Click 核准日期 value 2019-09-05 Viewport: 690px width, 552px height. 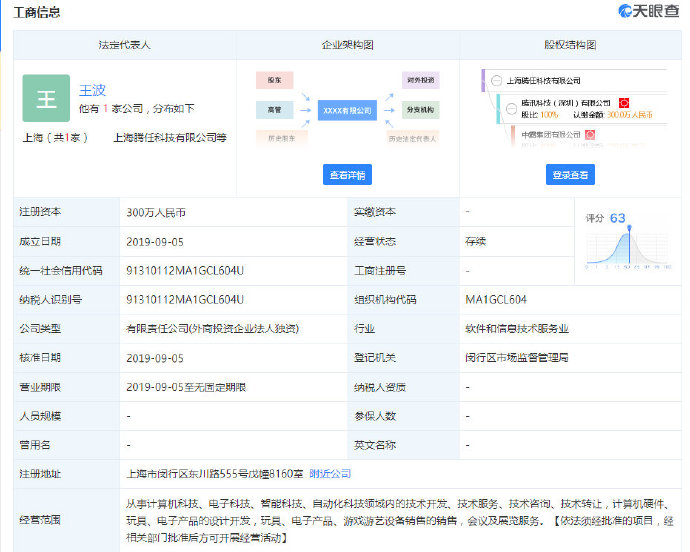coord(155,358)
